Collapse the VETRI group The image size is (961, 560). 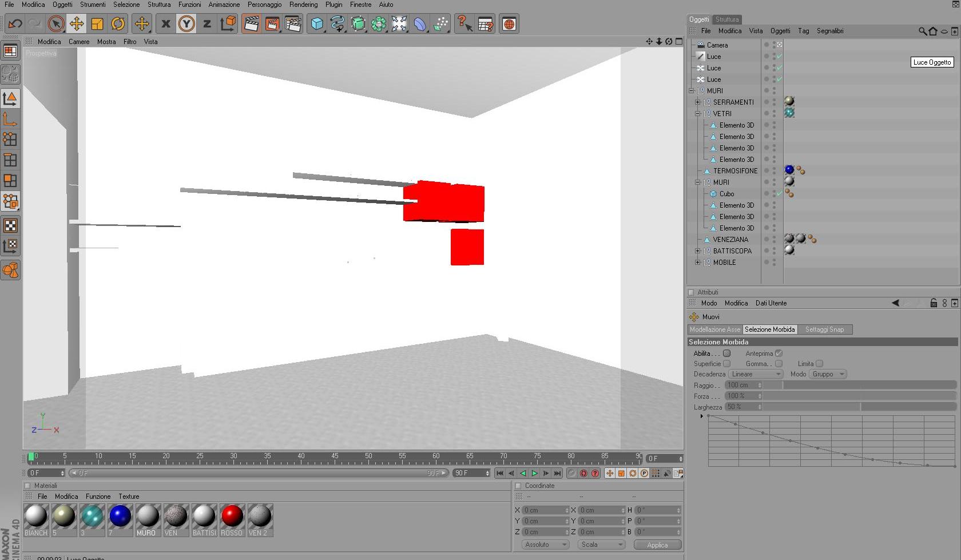point(697,114)
